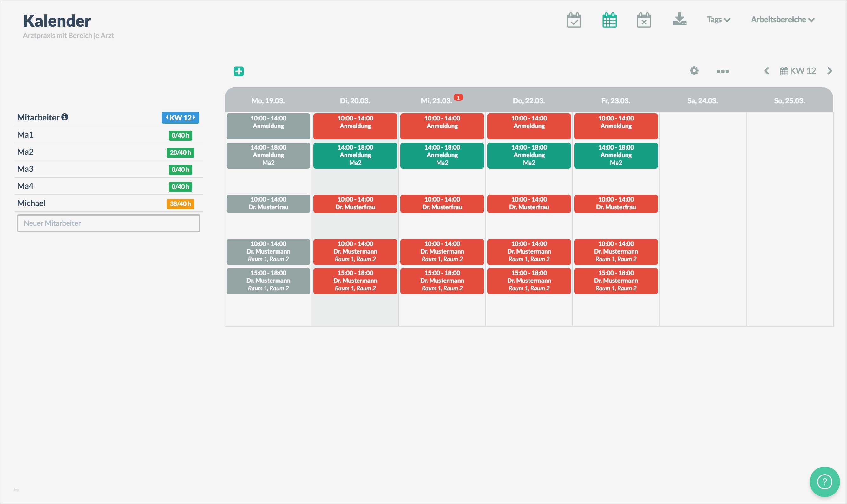847x504 pixels.
Task: Select employee Michael in Mitarbeiter list
Action: click(31, 203)
